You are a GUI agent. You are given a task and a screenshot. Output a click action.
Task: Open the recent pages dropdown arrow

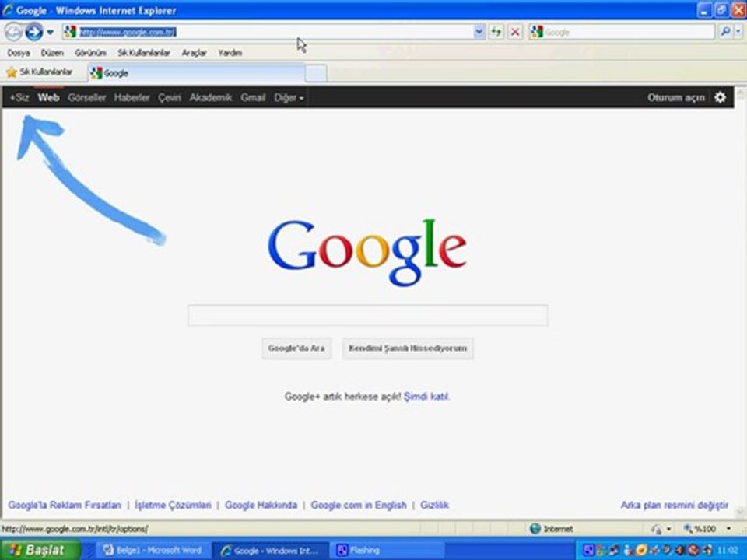[50, 33]
